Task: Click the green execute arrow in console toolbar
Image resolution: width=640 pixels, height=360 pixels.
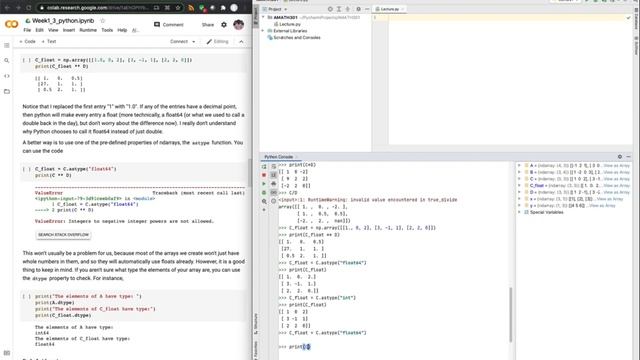Action: pyautogui.click(x=264, y=184)
